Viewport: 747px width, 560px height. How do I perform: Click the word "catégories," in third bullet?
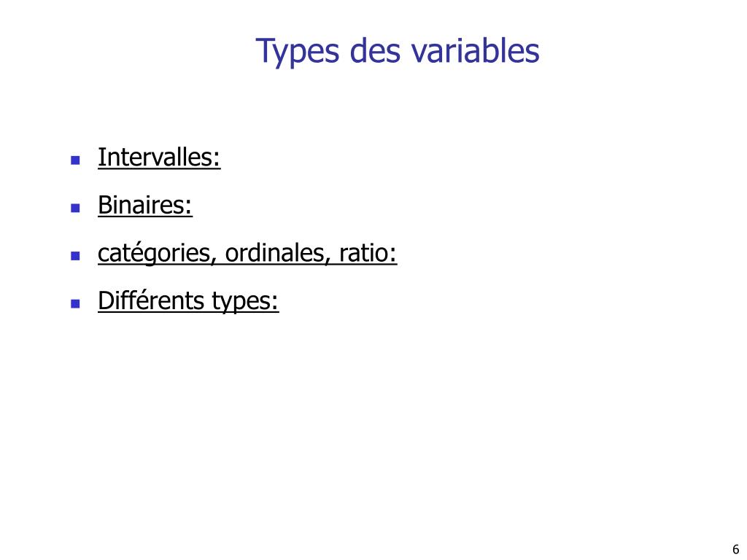(x=158, y=254)
